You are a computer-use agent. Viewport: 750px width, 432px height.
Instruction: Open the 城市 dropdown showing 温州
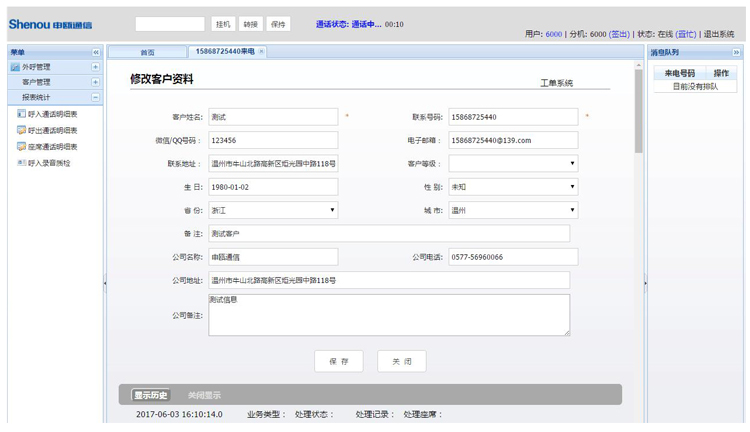[x=513, y=210]
